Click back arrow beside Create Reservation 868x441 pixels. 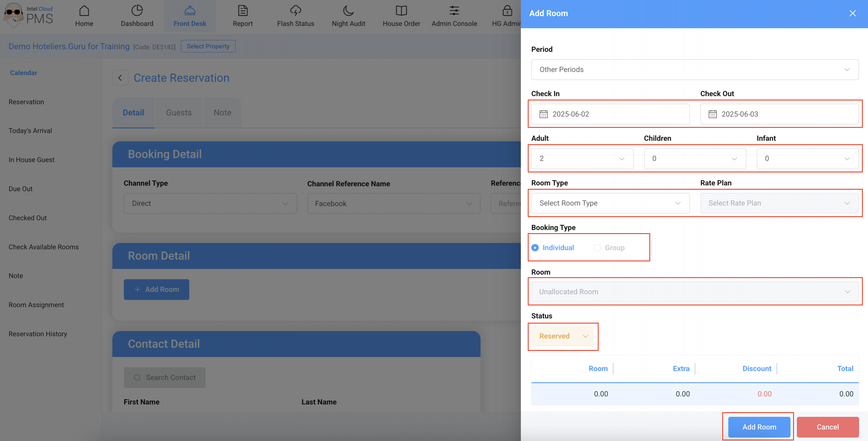[120, 78]
